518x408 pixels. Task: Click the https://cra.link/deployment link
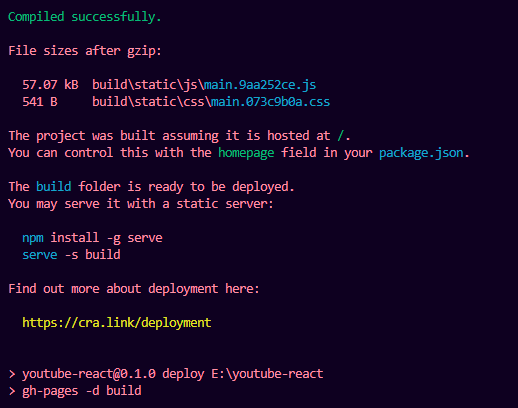click(117, 323)
